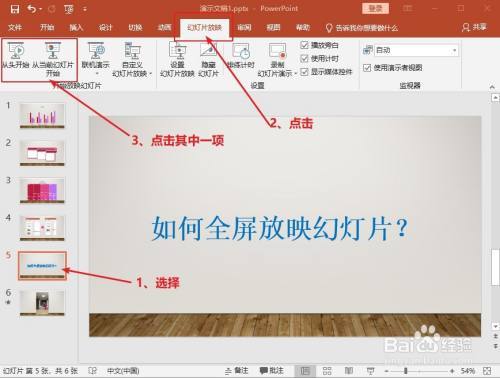Image resolution: width=500 pixels, height=378 pixels.
Task: Switch to Normal view icon
Action: [x=305, y=371]
